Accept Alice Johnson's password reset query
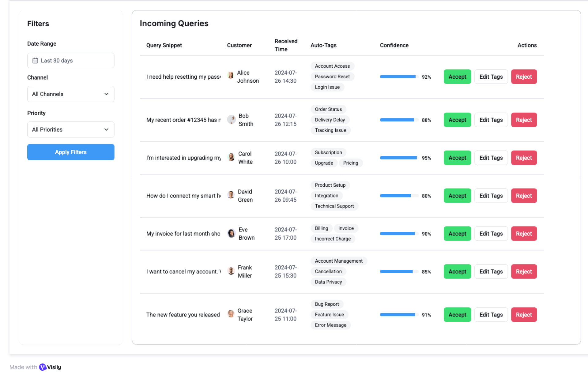This screenshot has width=588, height=382. coord(457,77)
